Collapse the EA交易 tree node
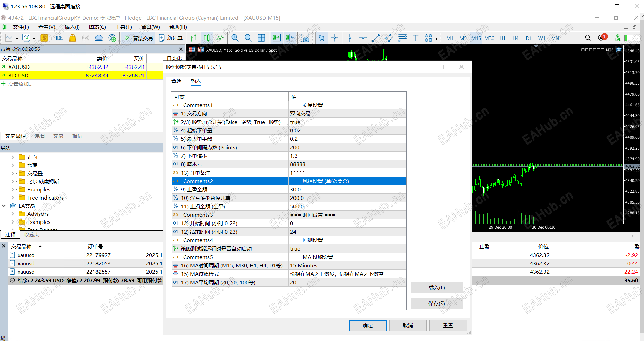 [x=4, y=205]
